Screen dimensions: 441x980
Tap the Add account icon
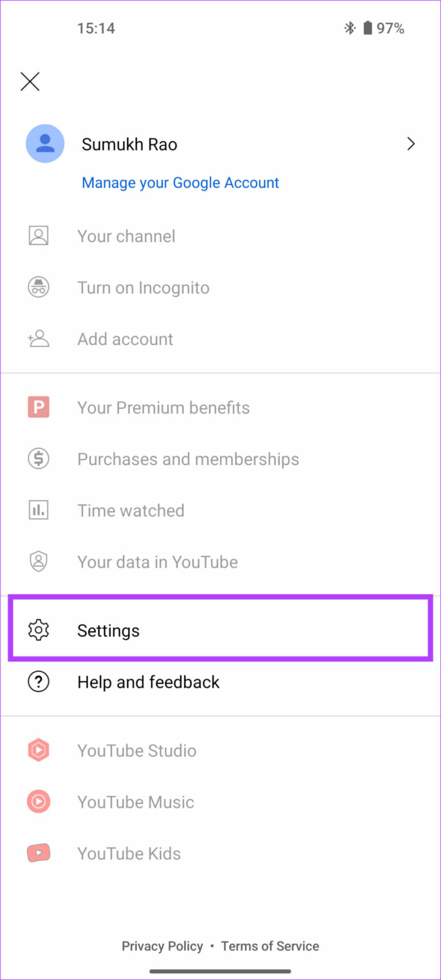click(38, 339)
